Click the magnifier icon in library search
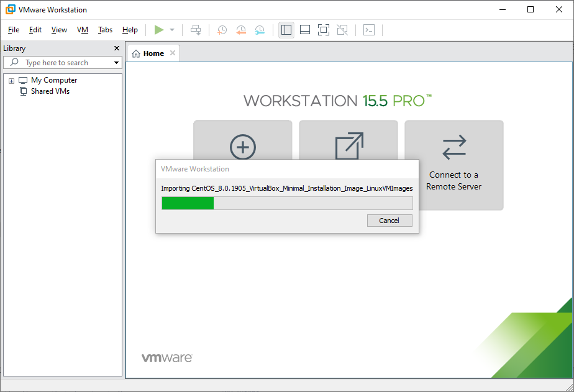 tap(14, 62)
